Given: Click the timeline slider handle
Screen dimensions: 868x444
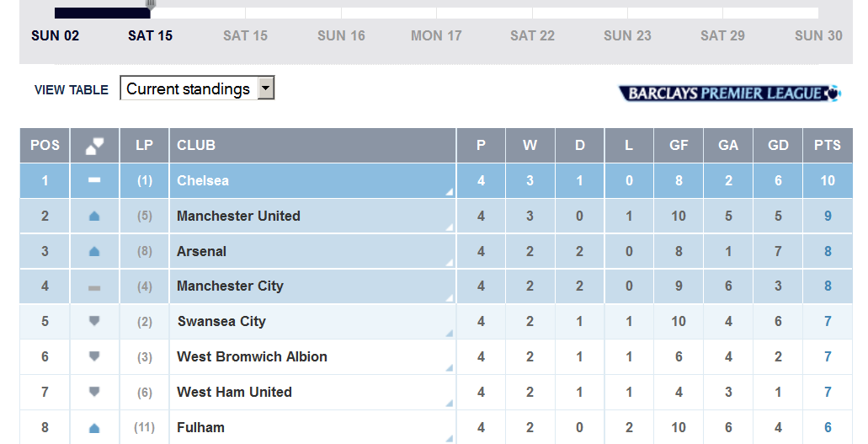Looking at the screenshot, I should pos(151,5).
